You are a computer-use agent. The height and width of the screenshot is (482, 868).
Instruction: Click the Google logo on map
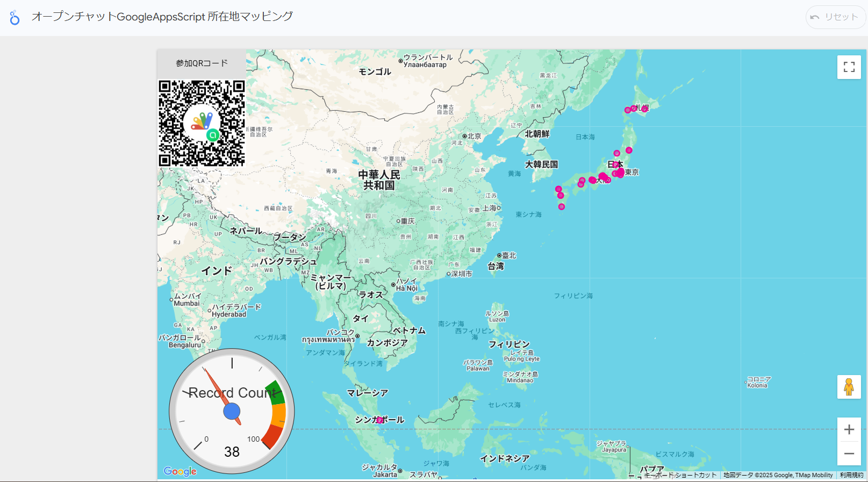(x=180, y=471)
